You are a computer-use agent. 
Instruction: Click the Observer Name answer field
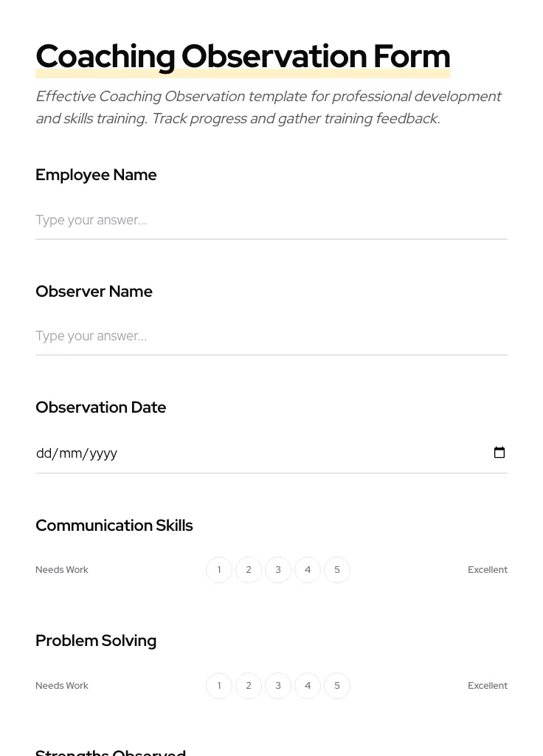click(x=271, y=336)
